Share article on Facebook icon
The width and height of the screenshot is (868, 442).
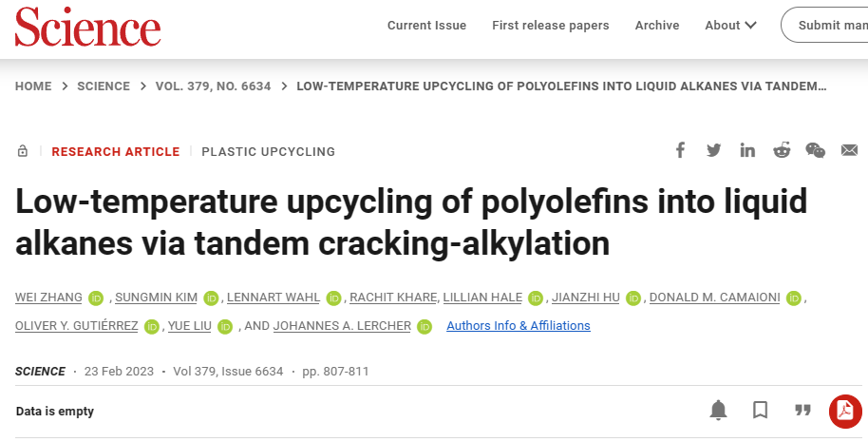tap(680, 150)
